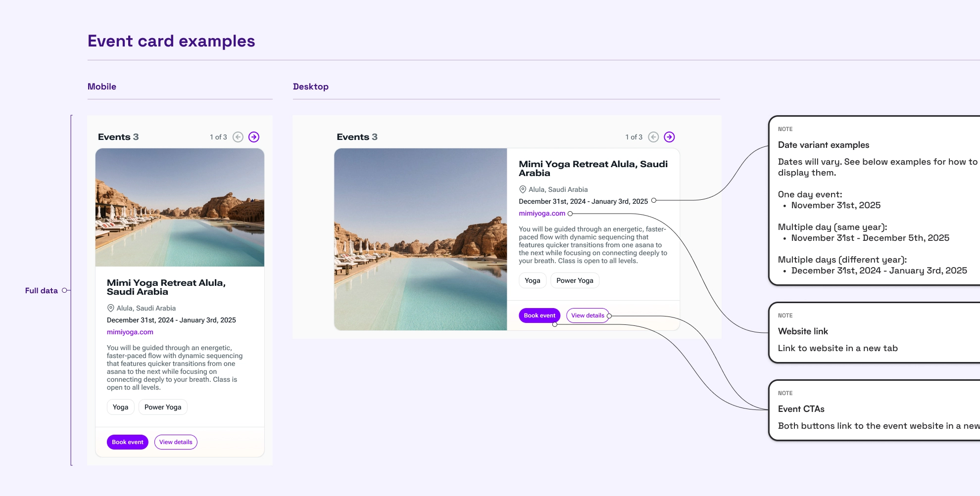Click the desktop card pool image
This screenshot has width=980, height=496.
coord(421,239)
